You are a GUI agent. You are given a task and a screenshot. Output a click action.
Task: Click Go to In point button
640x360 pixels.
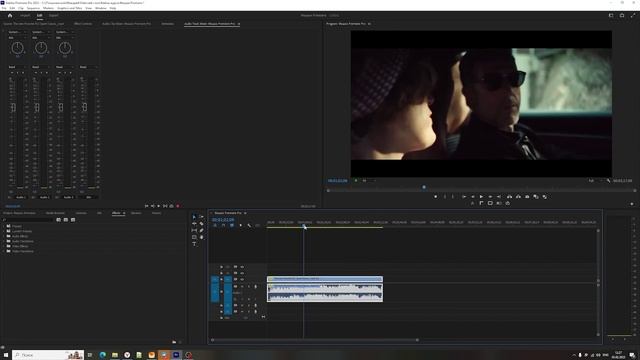pos(464,197)
